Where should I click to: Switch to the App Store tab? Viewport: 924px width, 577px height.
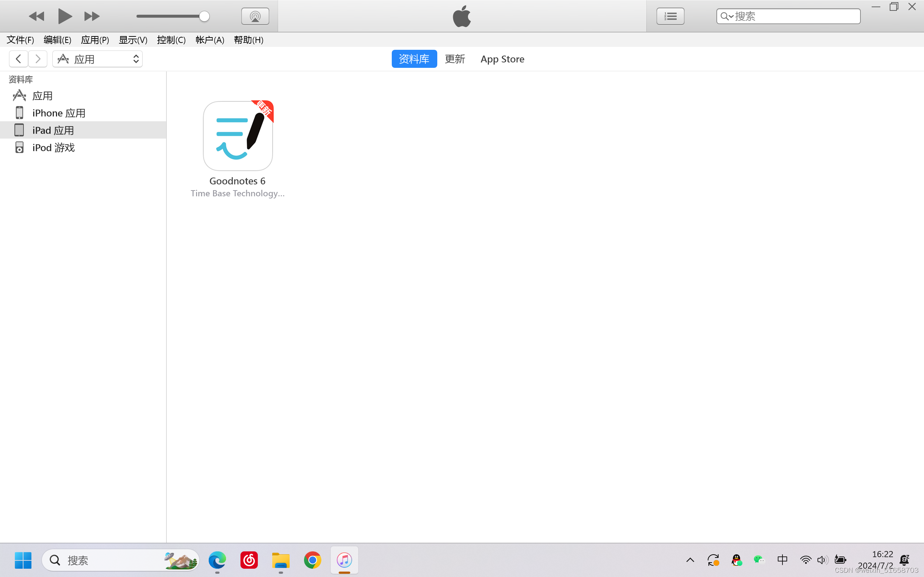502,59
